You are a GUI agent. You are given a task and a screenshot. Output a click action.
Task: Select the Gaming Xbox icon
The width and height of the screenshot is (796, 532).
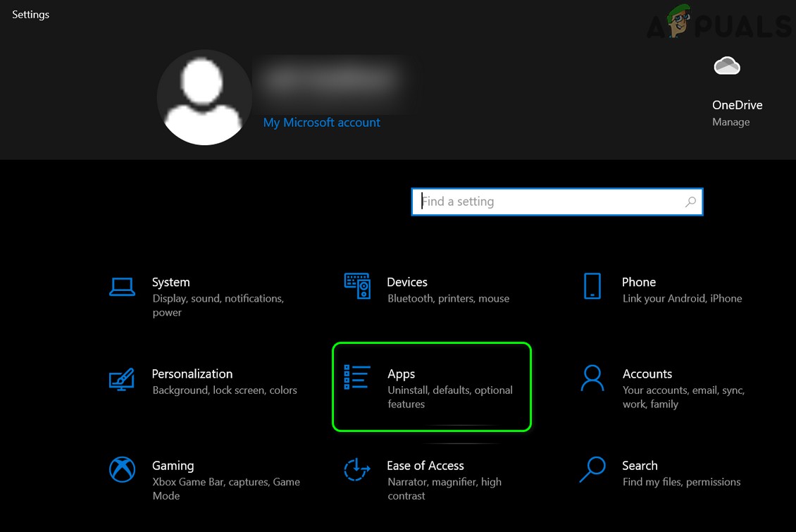coord(122,470)
